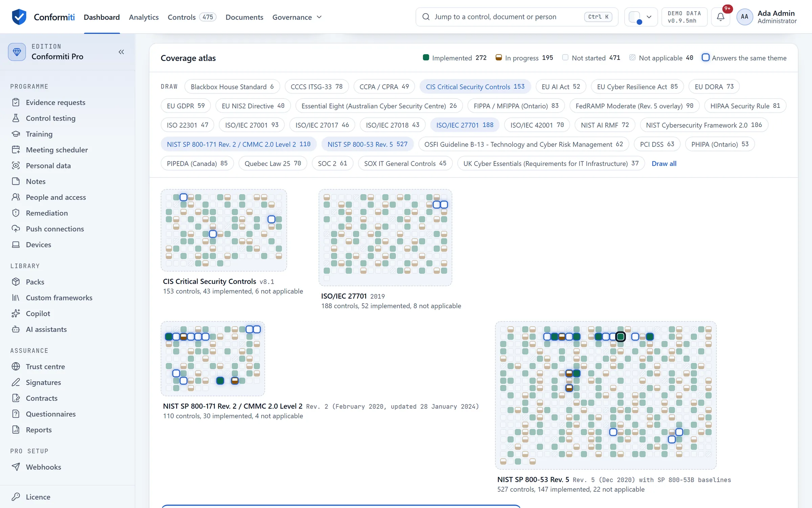
Task: Open People and access page
Action: tap(56, 197)
